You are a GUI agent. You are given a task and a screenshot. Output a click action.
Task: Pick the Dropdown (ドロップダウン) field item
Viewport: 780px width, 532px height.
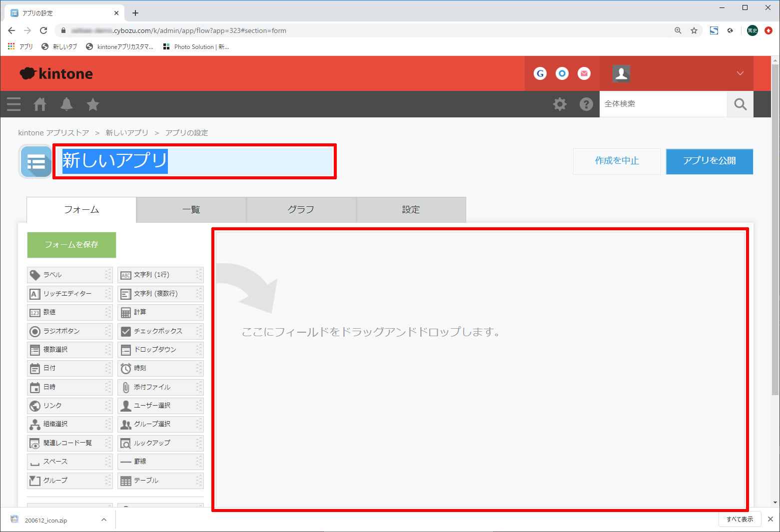click(161, 350)
